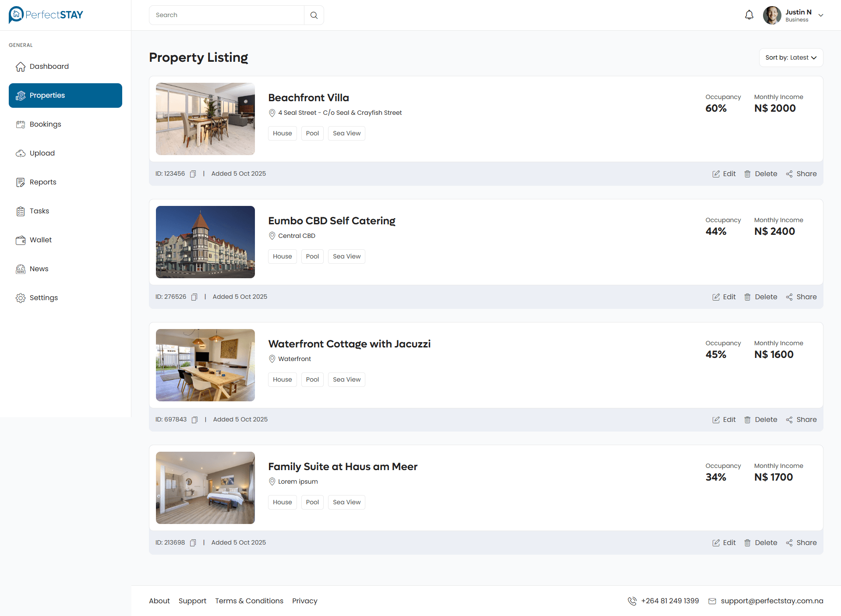841x616 pixels.
Task: Go to the Wallet section
Action: tap(40, 240)
